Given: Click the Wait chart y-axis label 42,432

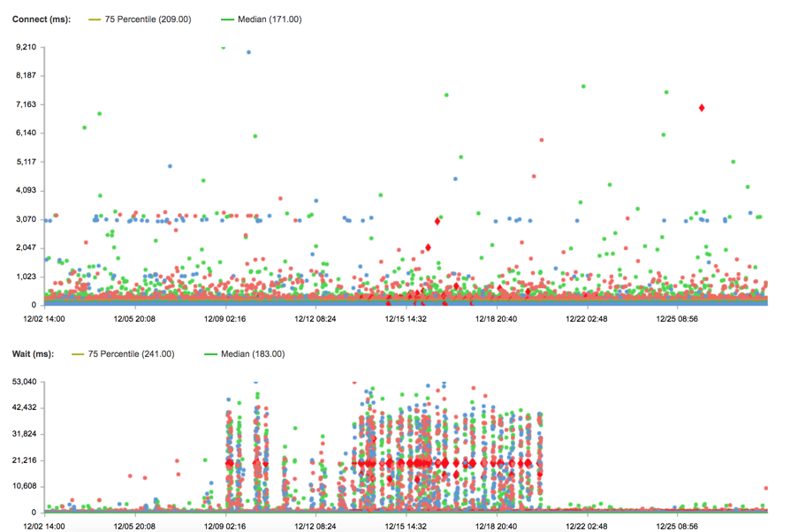Looking at the screenshot, I should (x=25, y=407).
